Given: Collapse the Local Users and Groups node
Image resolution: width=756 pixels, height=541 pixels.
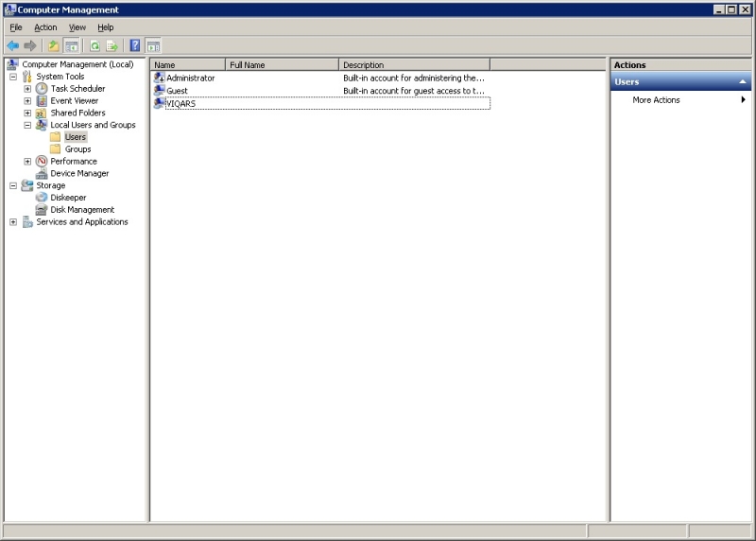Looking at the screenshot, I should 27,125.
